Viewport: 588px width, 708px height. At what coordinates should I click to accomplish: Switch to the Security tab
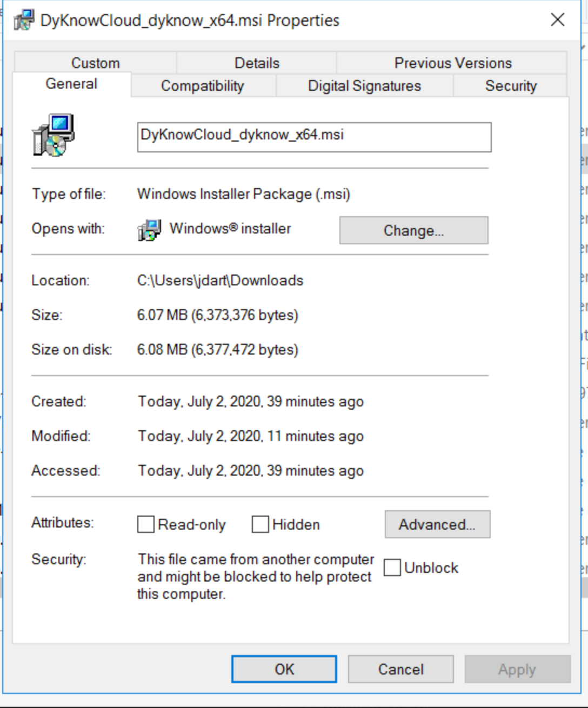pos(511,85)
